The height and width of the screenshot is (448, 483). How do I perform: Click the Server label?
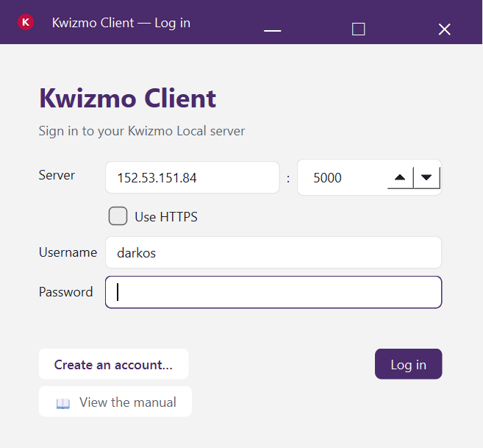[x=57, y=175]
